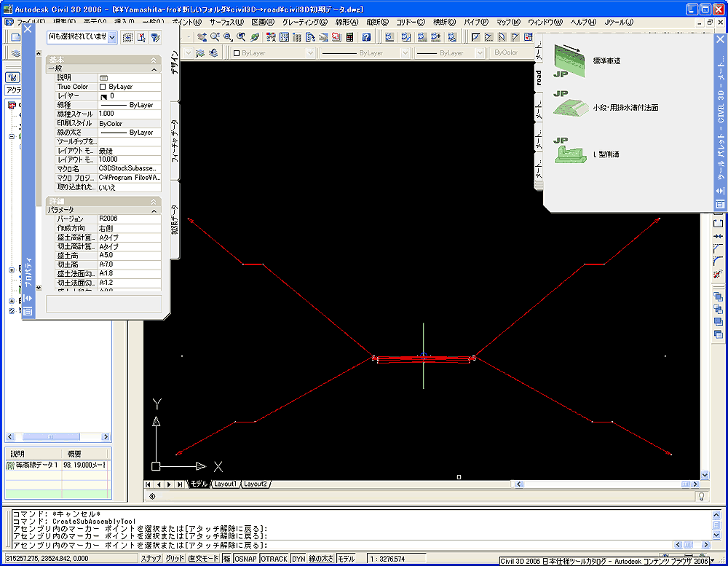This screenshot has height=566, width=728.
Task: Collapse the 詳細 section in Properties
Action: pyautogui.click(x=153, y=202)
